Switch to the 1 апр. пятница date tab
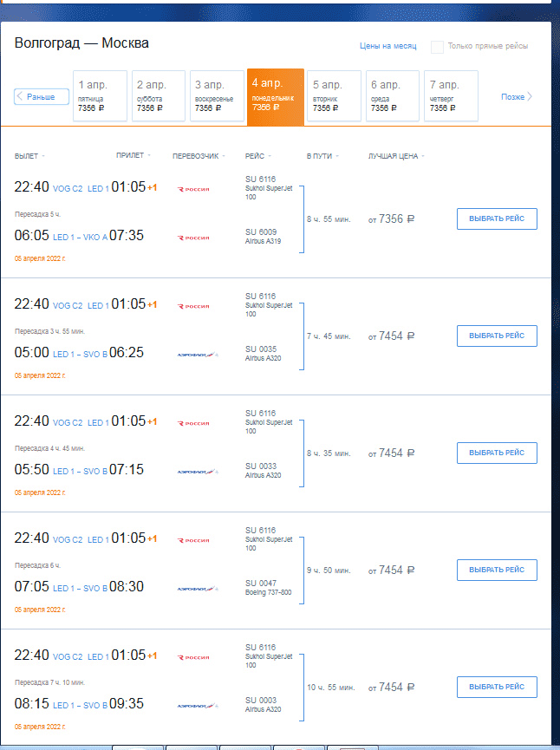 point(100,95)
